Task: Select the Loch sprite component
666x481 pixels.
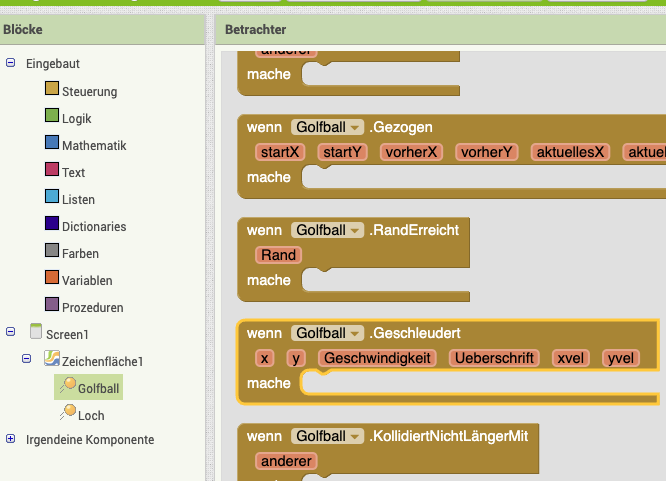Action: coord(90,414)
